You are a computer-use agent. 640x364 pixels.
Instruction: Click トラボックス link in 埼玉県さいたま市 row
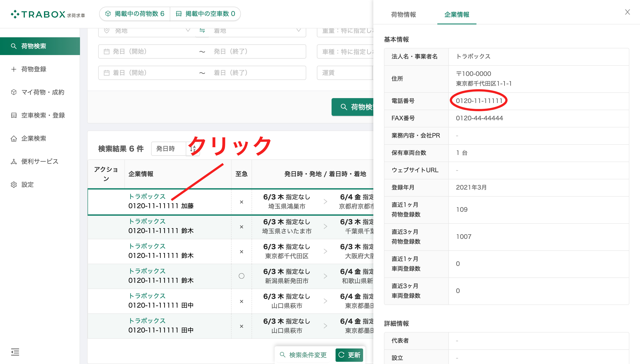pos(147,221)
